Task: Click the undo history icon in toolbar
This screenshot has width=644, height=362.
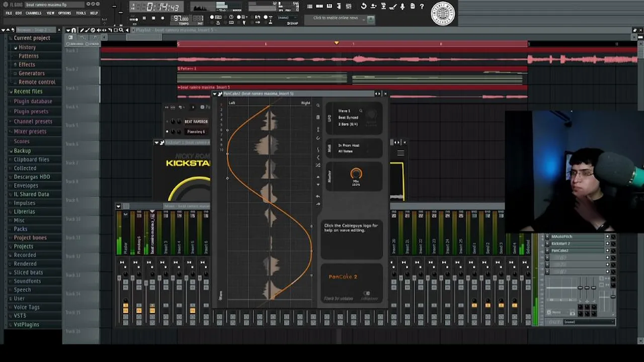Action: (364, 6)
